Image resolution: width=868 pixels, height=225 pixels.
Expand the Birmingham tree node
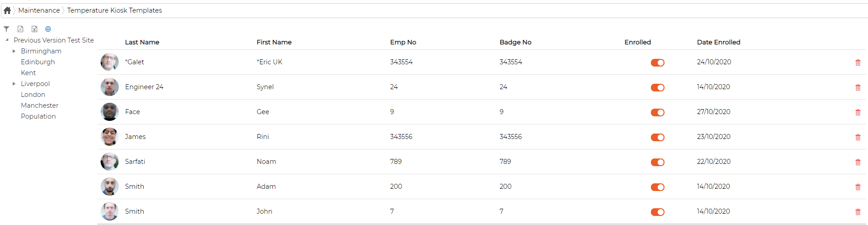point(14,51)
